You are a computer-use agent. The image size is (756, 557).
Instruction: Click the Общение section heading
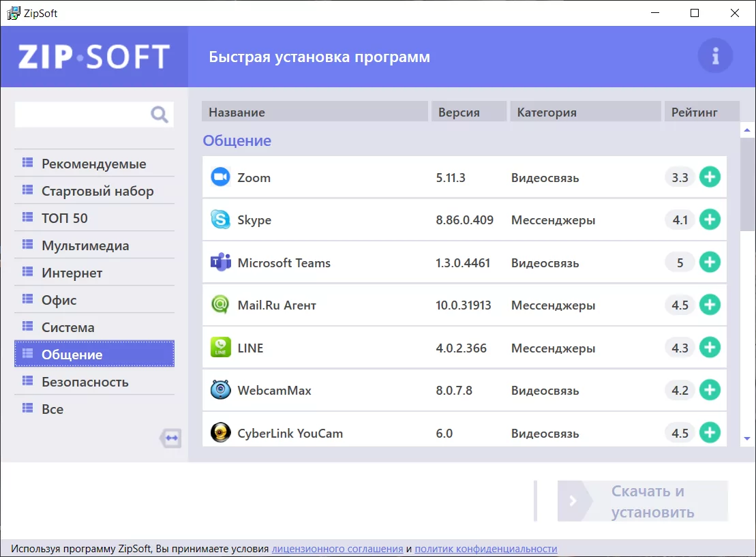pos(237,140)
